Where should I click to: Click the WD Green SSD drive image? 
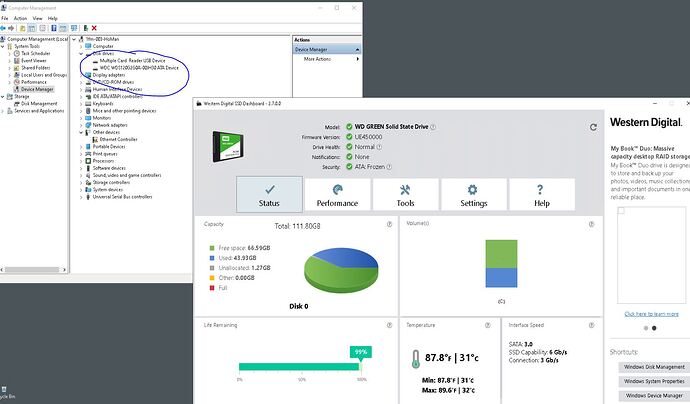coord(227,147)
